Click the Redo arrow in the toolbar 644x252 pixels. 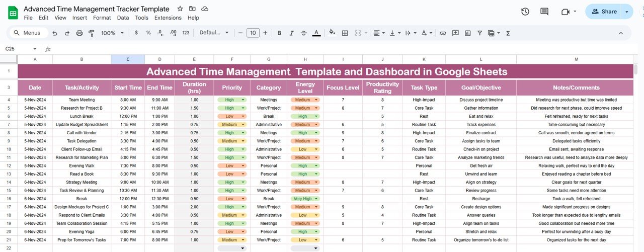tap(66, 33)
